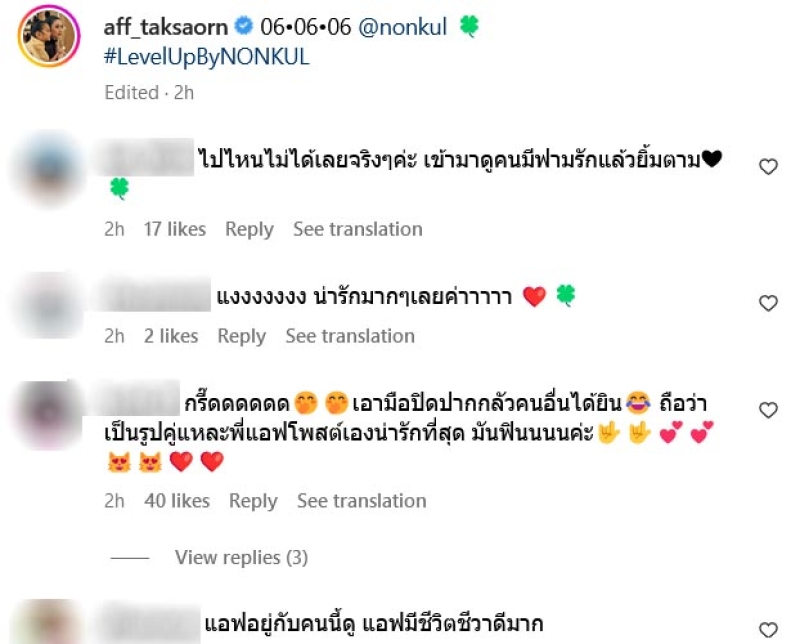Open the aff_taksaorn username link
The width and height of the screenshot is (800, 644).
coord(166,27)
